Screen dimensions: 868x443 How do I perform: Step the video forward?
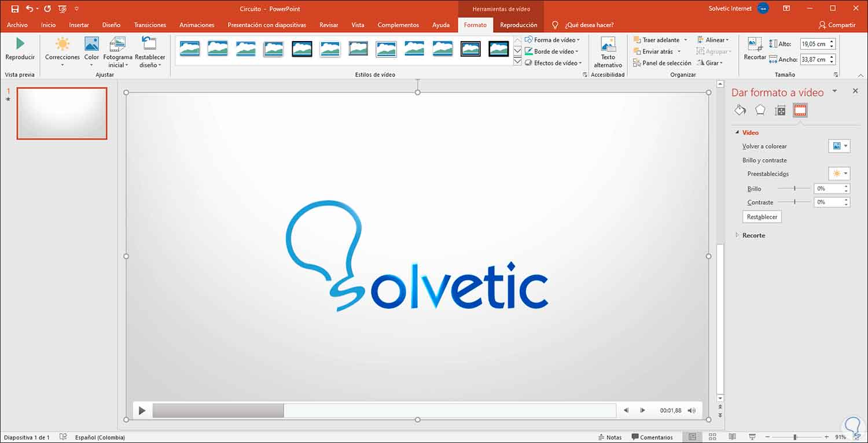(642, 411)
